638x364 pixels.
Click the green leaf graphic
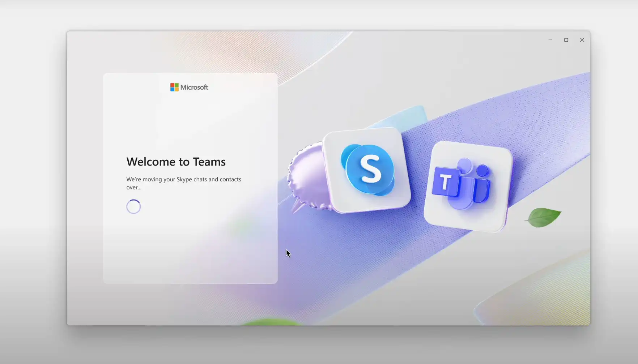(x=543, y=217)
